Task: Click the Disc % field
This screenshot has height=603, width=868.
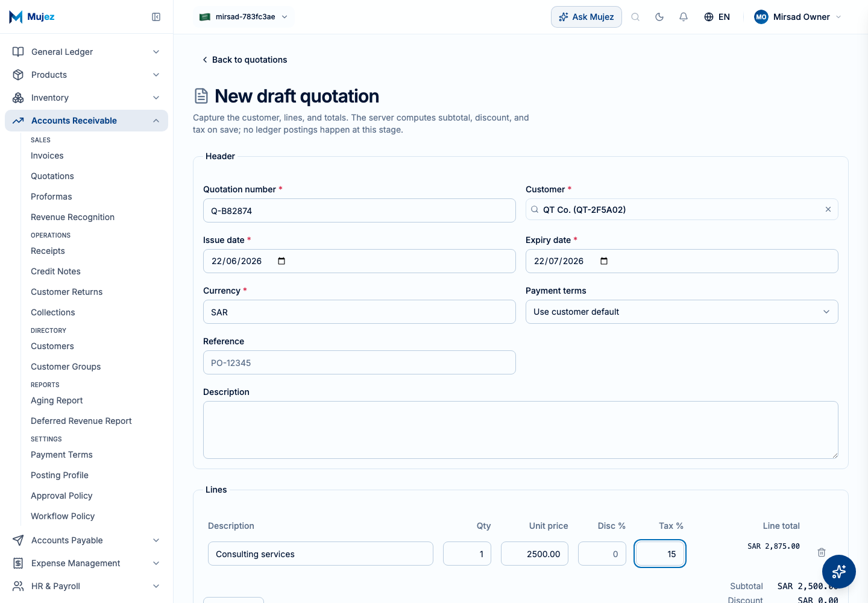Action: (x=602, y=554)
